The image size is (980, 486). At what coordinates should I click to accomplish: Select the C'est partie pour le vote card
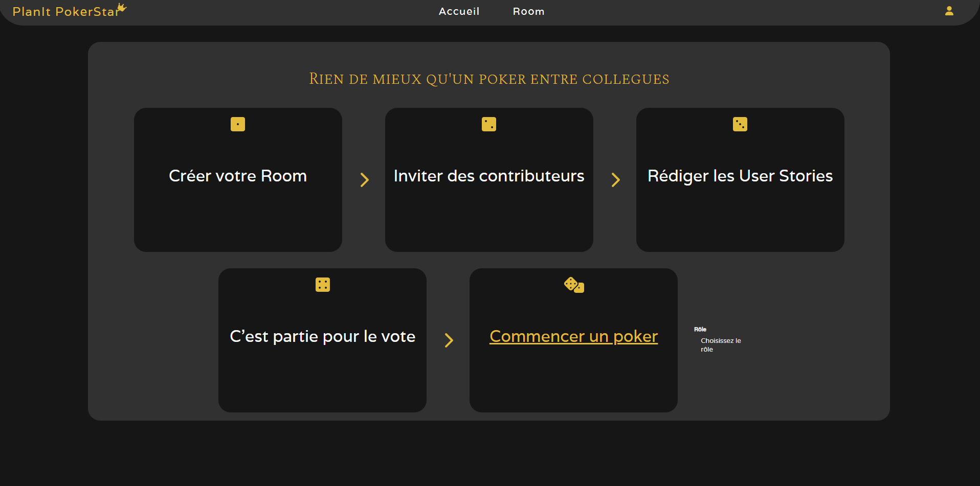pyautogui.click(x=323, y=340)
